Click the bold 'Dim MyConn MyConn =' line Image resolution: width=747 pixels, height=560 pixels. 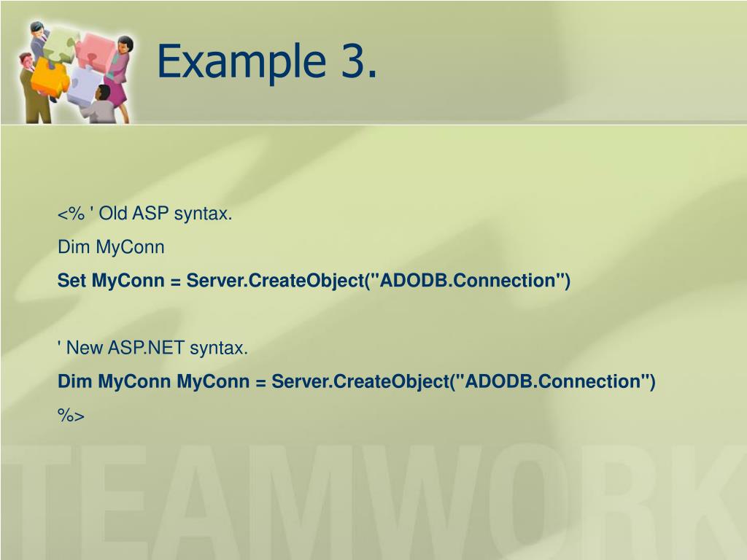pos(356,381)
